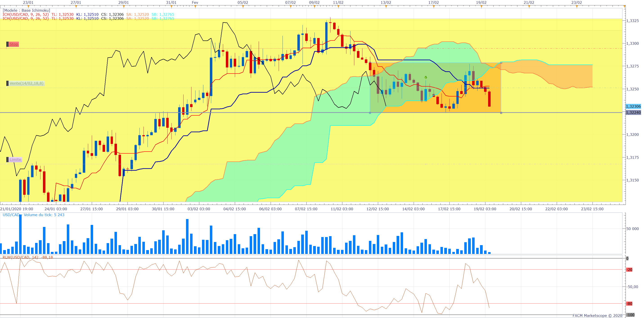Screen dimensions: 644x318
Task: Grab the rectangle's bottom-left corner handle
Action: (370, 113)
